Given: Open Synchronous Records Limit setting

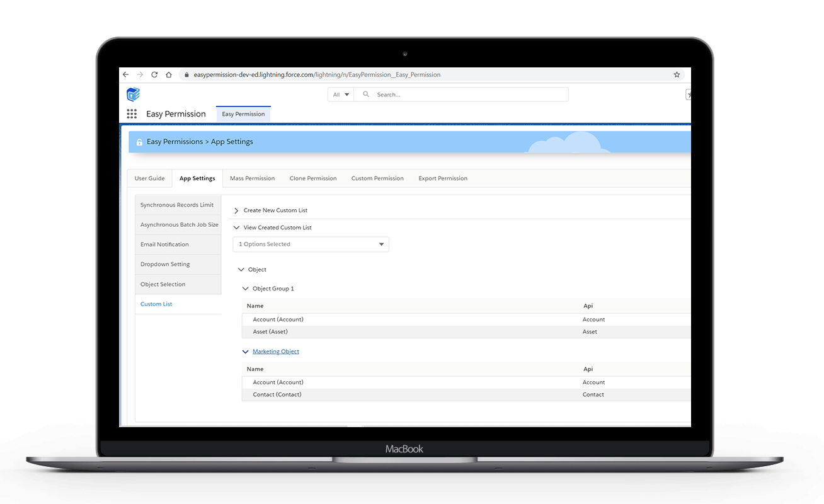Looking at the screenshot, I should pyautogui.click(x=178, y=205).
